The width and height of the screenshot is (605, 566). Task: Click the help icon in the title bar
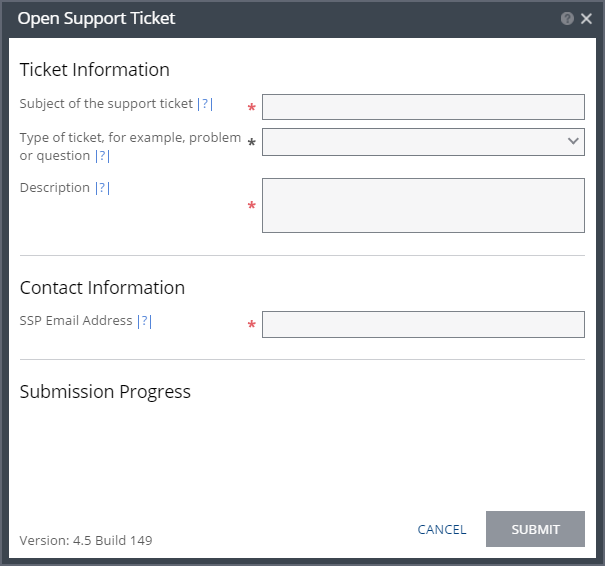click(x=567, y=18)
